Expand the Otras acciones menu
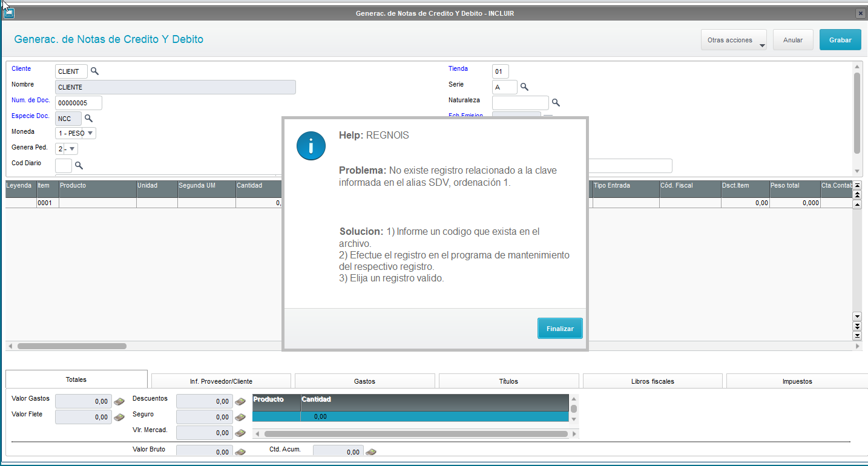The height and width of the screenshot is (466, 868). click(734, 40)
